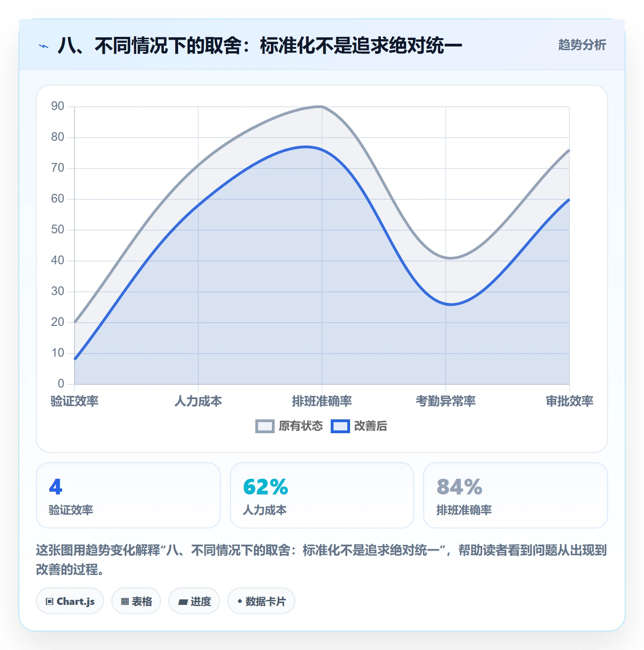Click the grid icon in the 表格 chip
644x650 pixels.
(125, 601)
